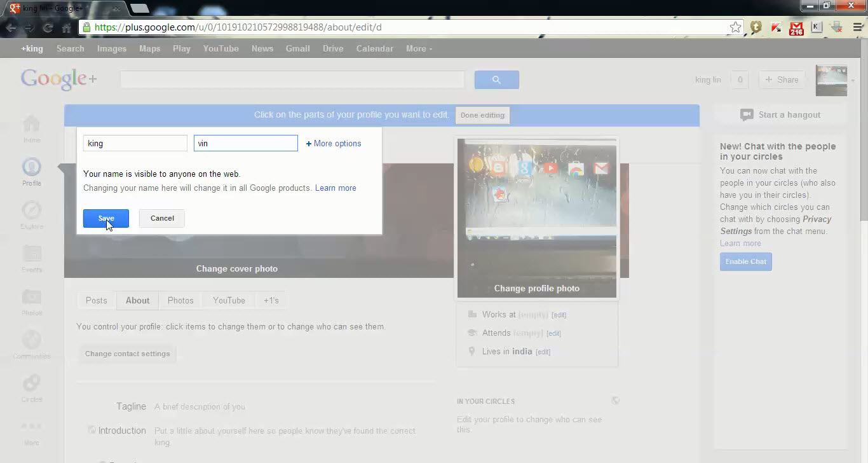This screenshot has height=463, width=868.
Task: Click the Share button
Action: pyautogui.click(x=782, y=79)
